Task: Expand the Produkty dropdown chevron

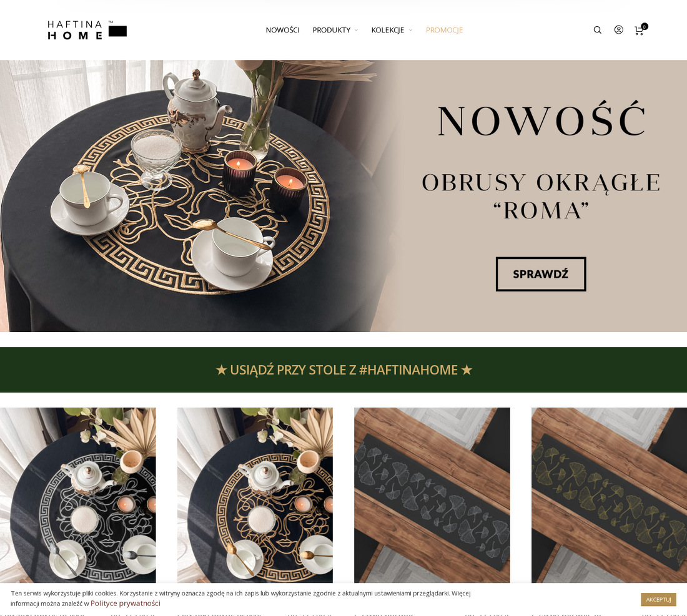Action: [x=356, y=30]
